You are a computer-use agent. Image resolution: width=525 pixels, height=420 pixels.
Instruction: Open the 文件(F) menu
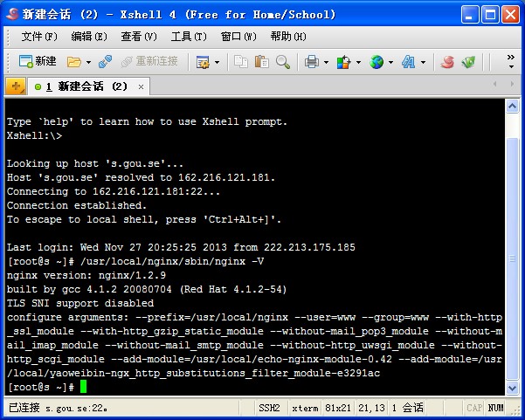38,36
